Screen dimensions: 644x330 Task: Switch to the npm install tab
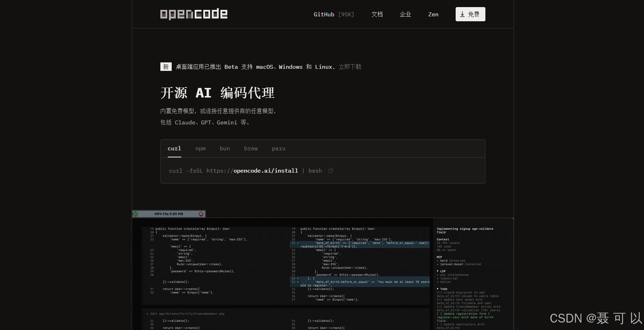(x=200, y=149)
